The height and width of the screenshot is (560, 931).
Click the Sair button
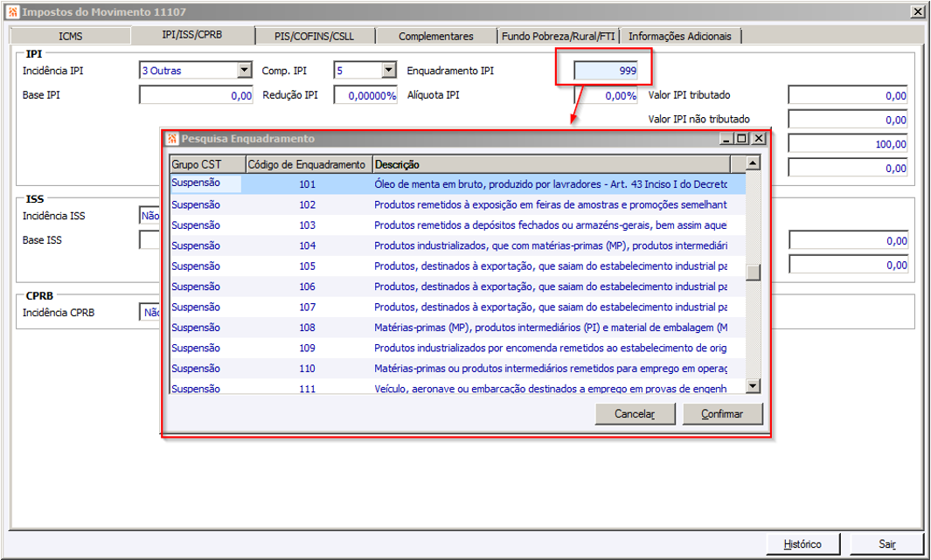click(887, 544)
